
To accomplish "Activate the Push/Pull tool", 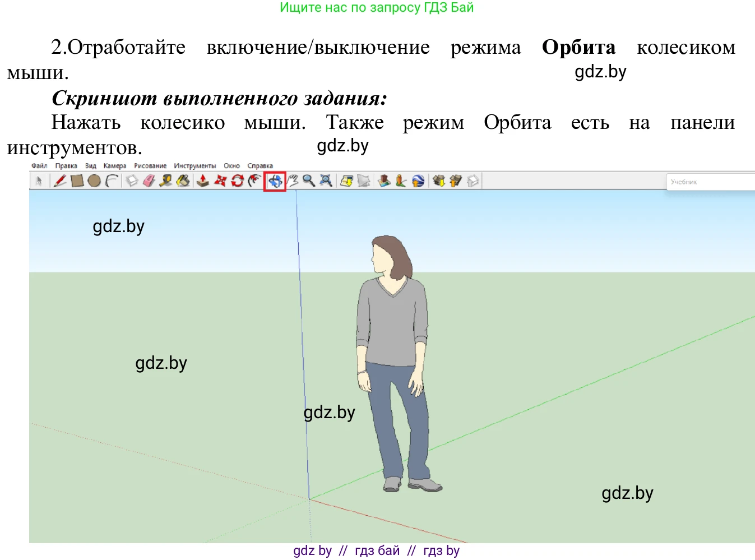I will (202, 181).
